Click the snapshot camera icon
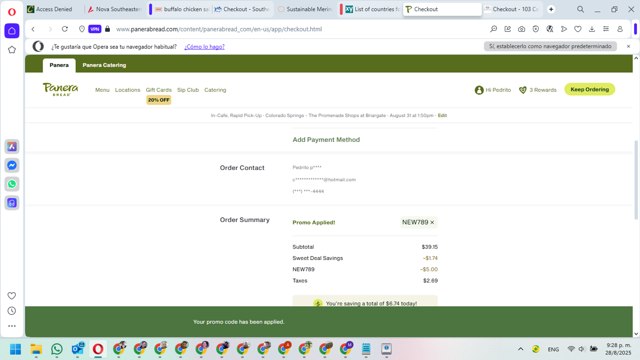The width and height of the screenshot is (640, 360). tap(521, 29)
